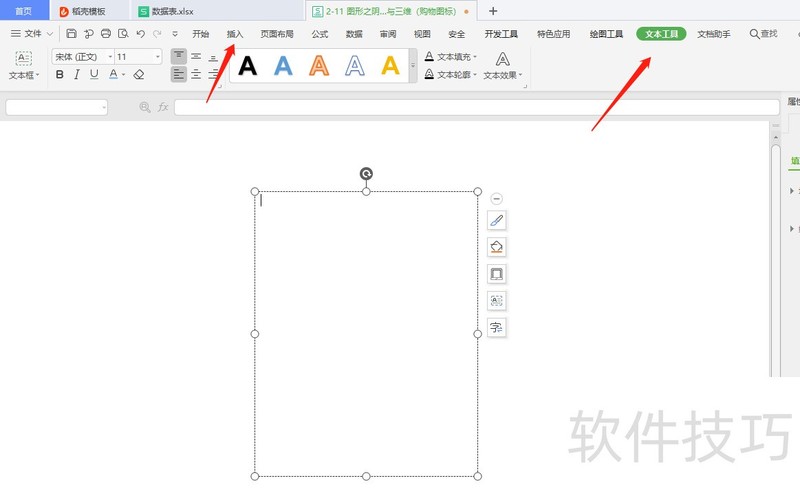Click the shape fill bucket icon
This screenshot has height=496, width=800.
point(496,247)
